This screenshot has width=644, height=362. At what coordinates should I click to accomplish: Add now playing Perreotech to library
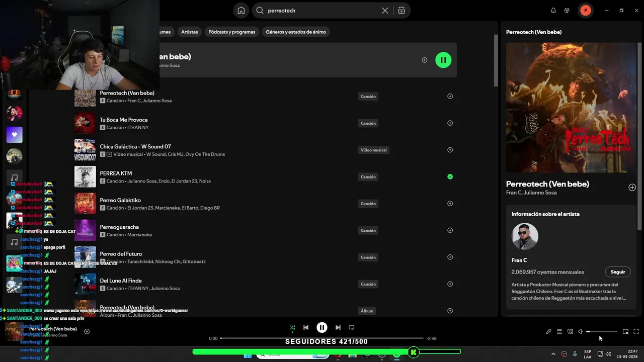click(632, 188)
